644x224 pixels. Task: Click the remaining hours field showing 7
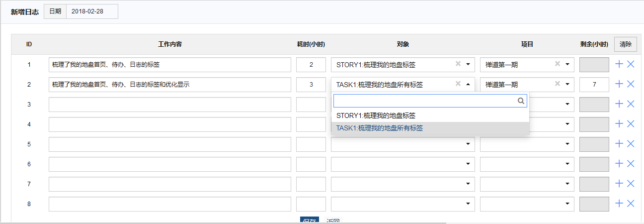(594, 85)
